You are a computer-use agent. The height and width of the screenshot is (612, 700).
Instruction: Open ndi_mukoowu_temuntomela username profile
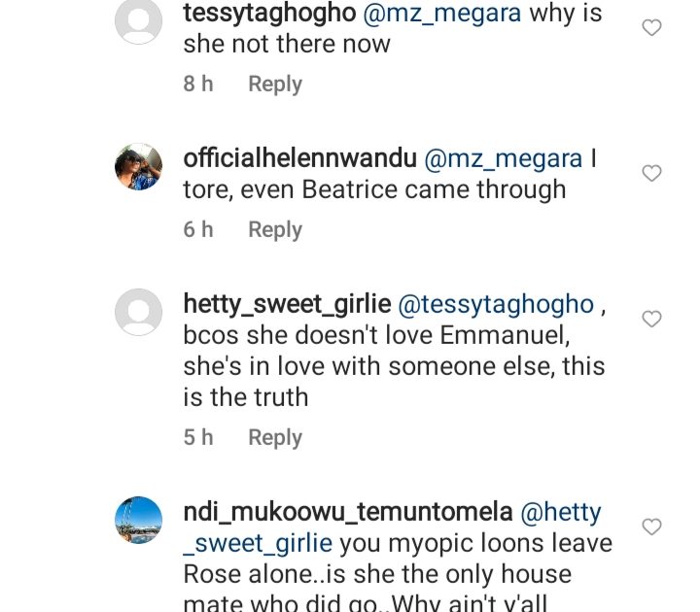347,512
